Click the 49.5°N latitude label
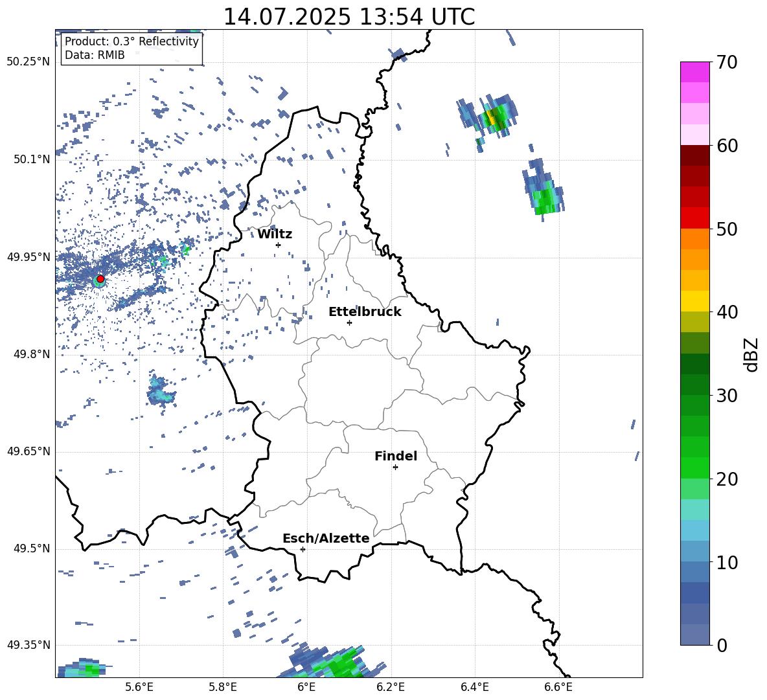Viewport: 767px width, 700px height. [x=31, y=548]
